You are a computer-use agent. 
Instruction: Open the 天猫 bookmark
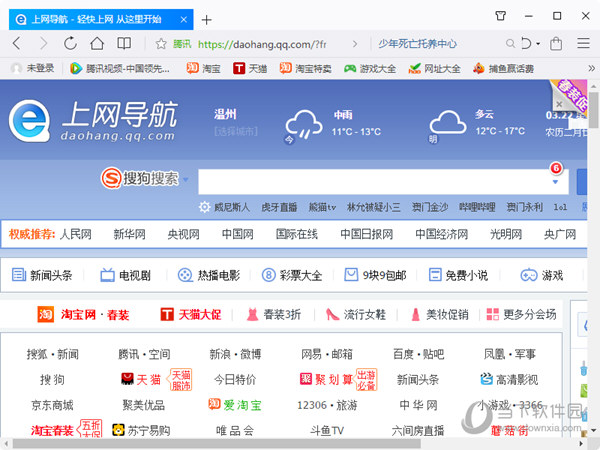(250, 68)
